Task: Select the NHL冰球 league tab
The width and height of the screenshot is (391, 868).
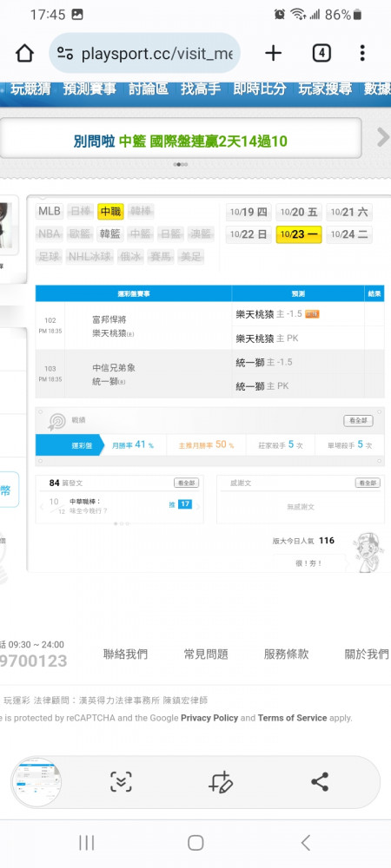Action: [x=90, y=257]
